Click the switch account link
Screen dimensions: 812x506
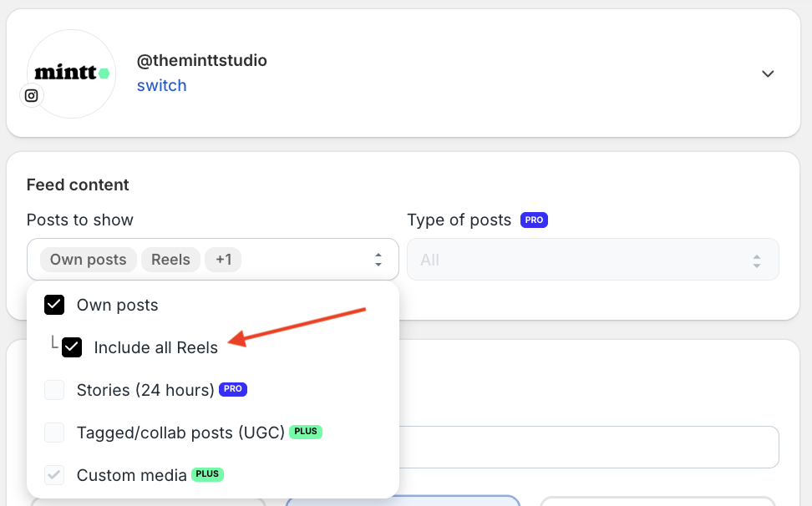(x=161, y=85)
